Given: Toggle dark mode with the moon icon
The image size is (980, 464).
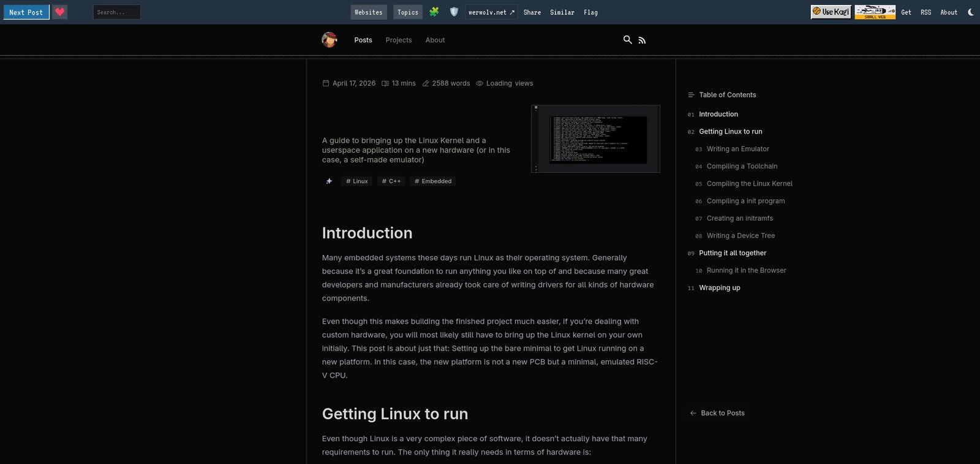Looking at the screenshot, I should (x=971, y=12).
